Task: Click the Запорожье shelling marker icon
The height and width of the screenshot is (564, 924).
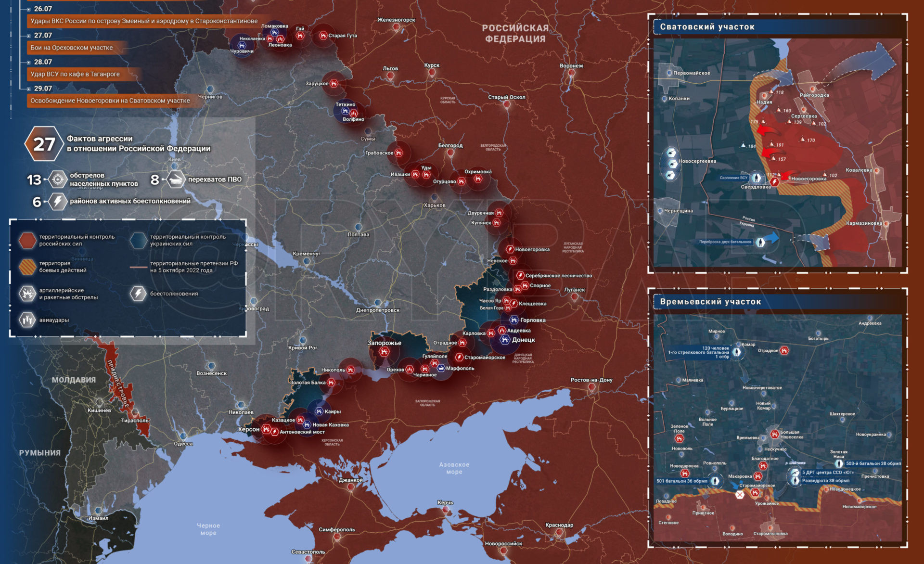Action: [384, 352]
